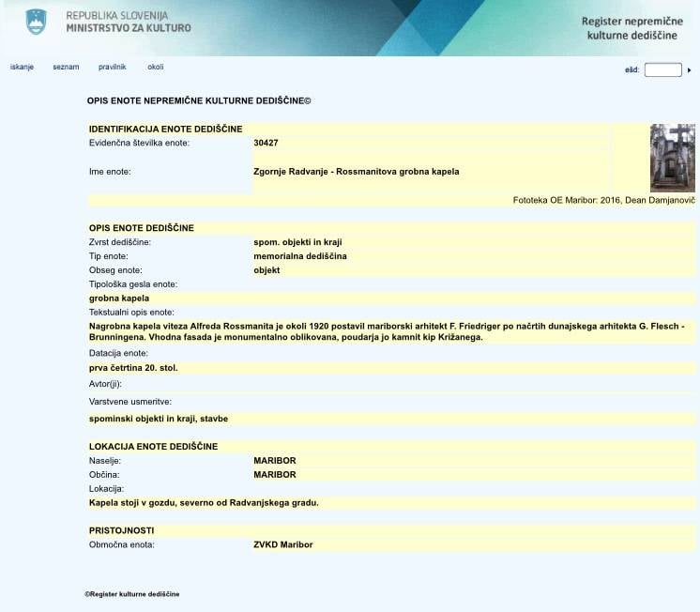Viewport: 700px width, 612px height.
Task: Open the pravilnik link
Action: 112,68
